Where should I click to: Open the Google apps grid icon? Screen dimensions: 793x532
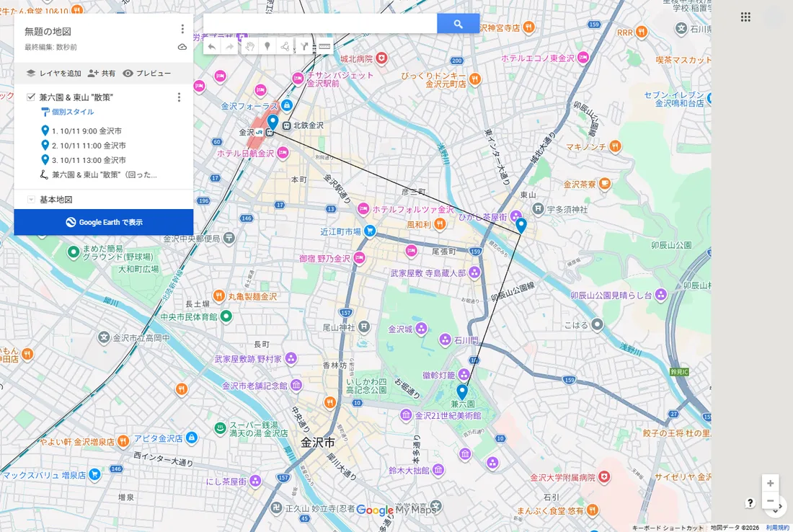[745, 17]
